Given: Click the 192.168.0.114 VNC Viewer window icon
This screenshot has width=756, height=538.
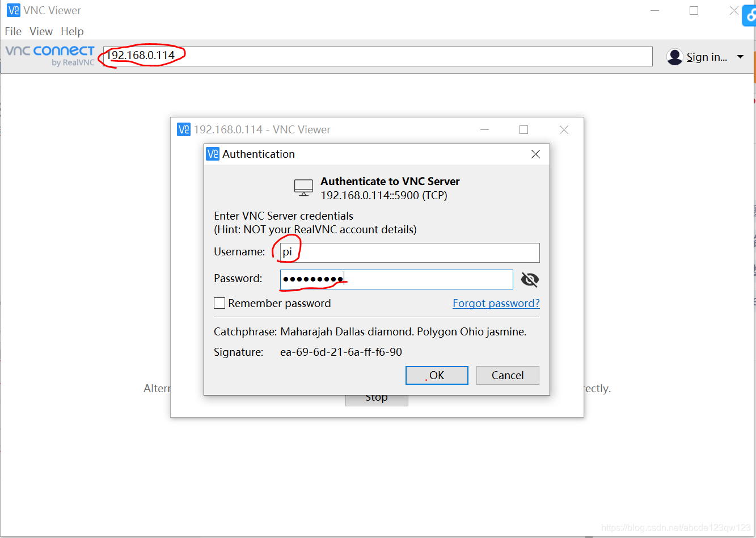Looking at the screenshot, I should [x=184, y=129].
